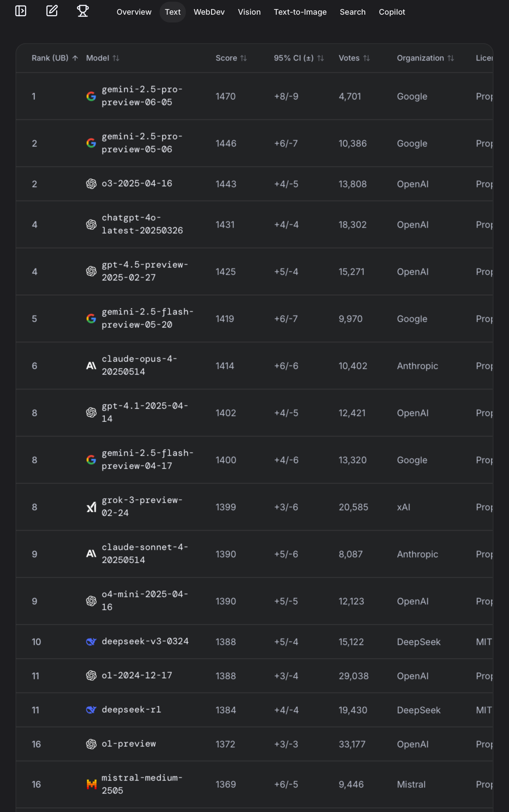
Task: Open the leaderboard trophy icon
Action: [83, 11]
